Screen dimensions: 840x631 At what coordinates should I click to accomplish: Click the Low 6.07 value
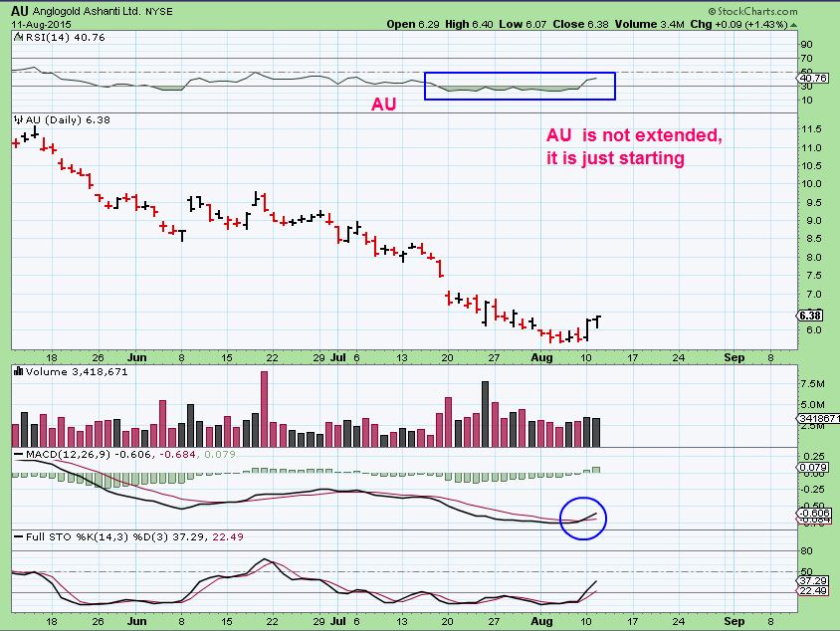pos(523,24)
